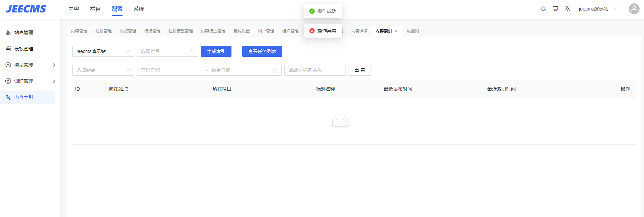This screenshot has height=217, width=644.
Task: Click the ID column header
Action: pyautogui.click(x=77, y=89)
